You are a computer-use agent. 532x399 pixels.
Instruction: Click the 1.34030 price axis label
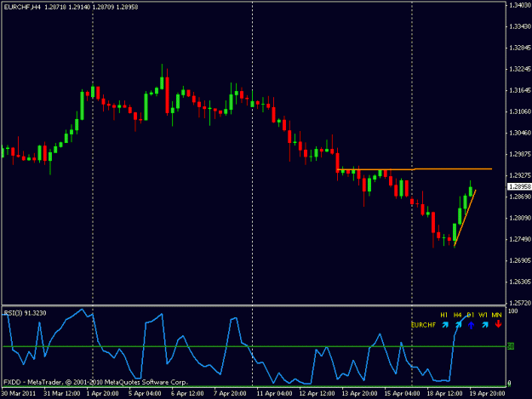(x=520, y=5)
